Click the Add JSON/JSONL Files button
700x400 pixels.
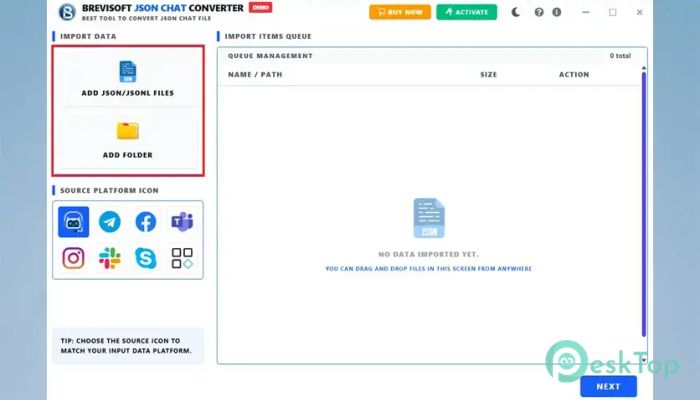coord(128,78)
